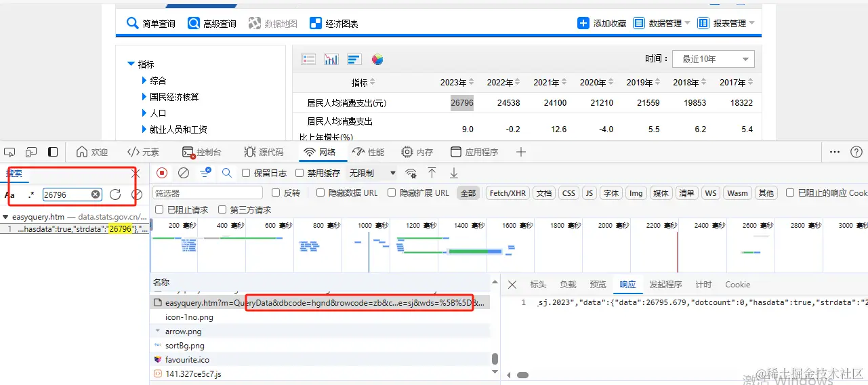This screenshot has width=868, height=385.
Task: Click the inspect element picker icon
Action: [x=11, y=152]
